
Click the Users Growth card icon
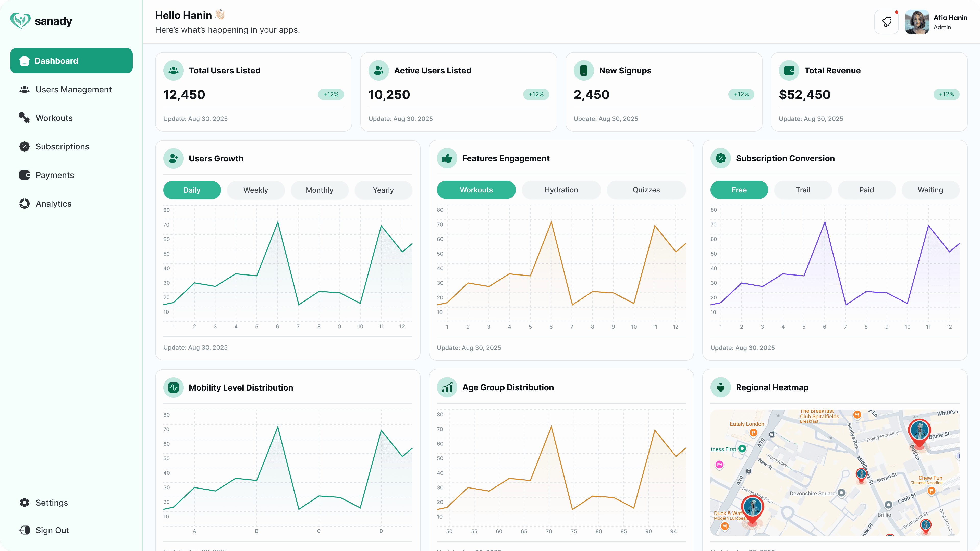click(174, 159)
